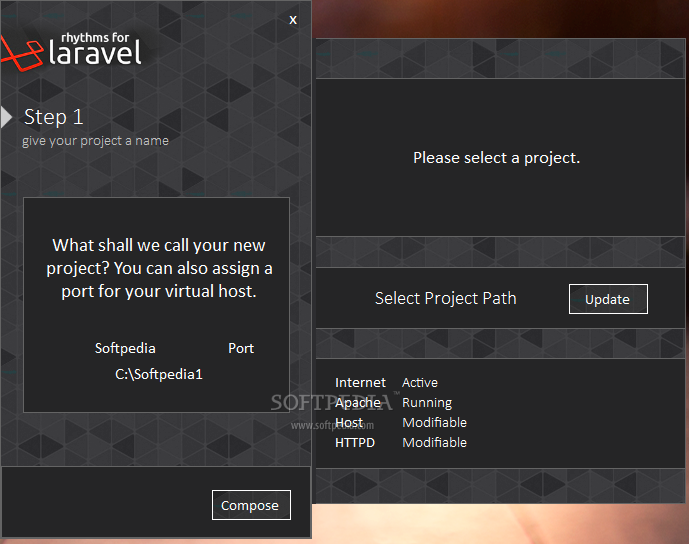Click the Select Project Path label
The width and height of the screenshot is (689, 544).
point(446,298)
